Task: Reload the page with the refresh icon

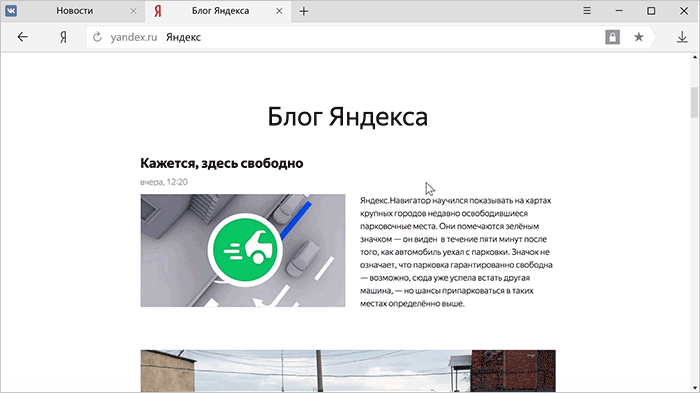Action: pos(97,37)
